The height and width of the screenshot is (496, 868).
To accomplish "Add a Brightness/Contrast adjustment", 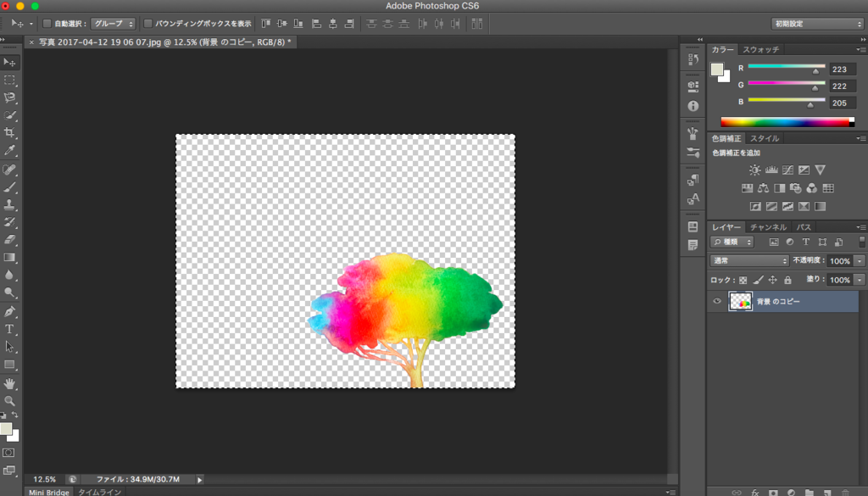I will (x=754, y=170).
